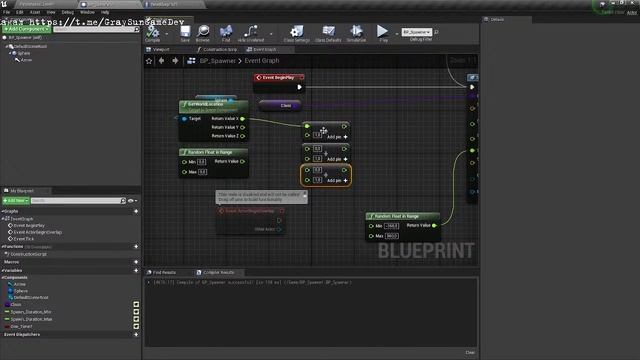Viewport: 640px width, 360px height.
Task: Select the Arrow component under Sphere
Action: click(26, 60)
